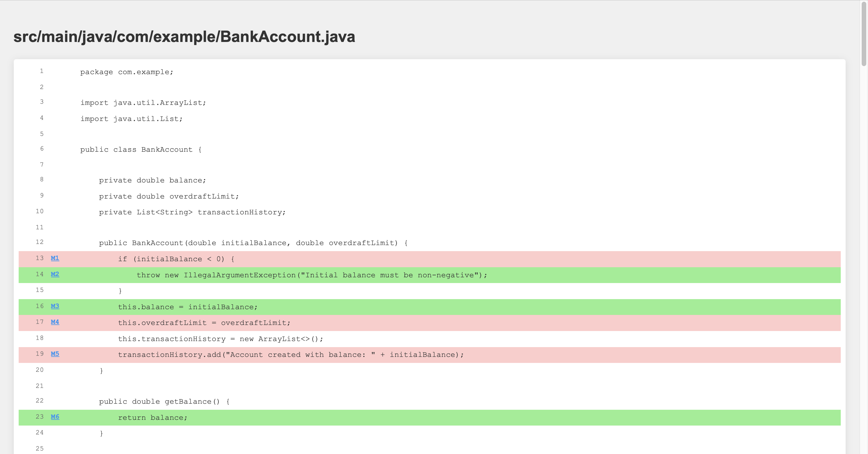Viewport: 868px width, 454px height.
Task: Click the M5 mutation marker on line 19
Action: (x=55, y=354)
